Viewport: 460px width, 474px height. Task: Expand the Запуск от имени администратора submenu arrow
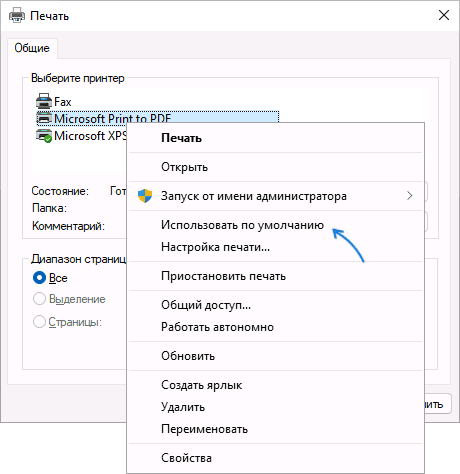(410, 196)
